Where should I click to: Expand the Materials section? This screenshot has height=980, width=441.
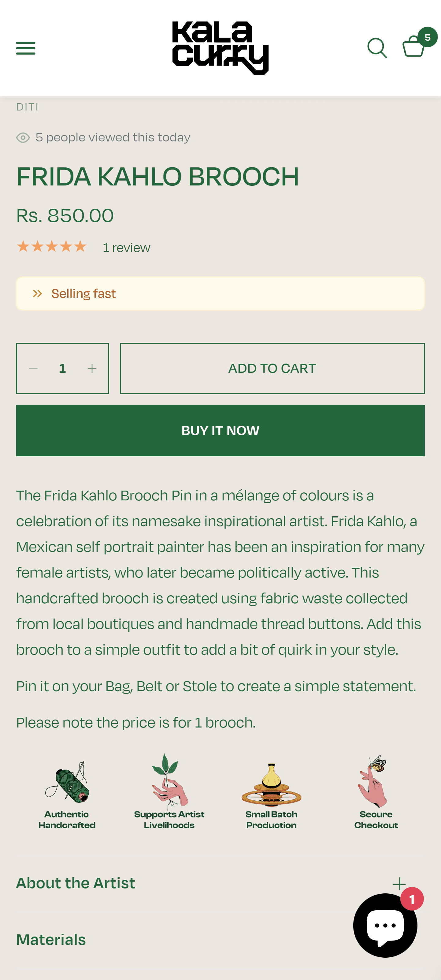51,939
